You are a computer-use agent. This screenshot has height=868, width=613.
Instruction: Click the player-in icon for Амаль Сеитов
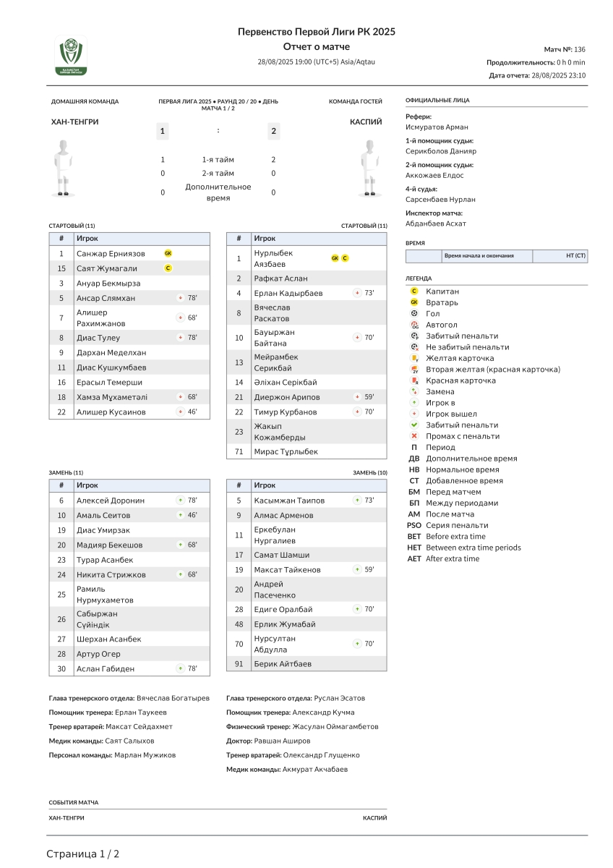tap(181, 515)
